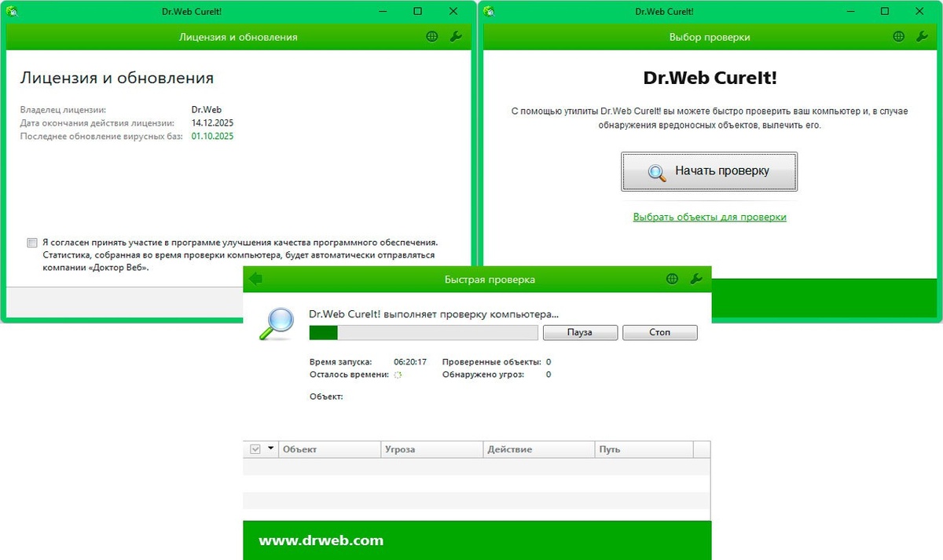This screenshot has height=560, width=943.
Task: Click 'Осталось времени:' label
Action: click(350, 375)
